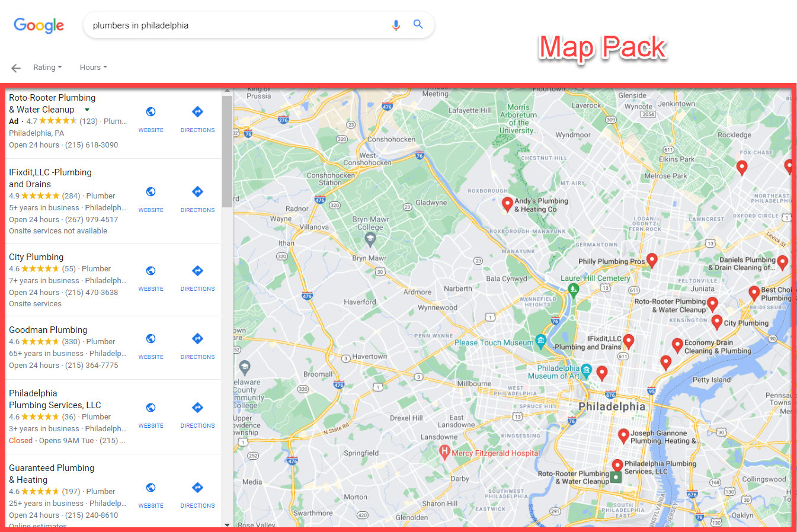This screenshot has height=532, width=797.
Task: Click the microphone voice search icon
Action: click(396, 25)
